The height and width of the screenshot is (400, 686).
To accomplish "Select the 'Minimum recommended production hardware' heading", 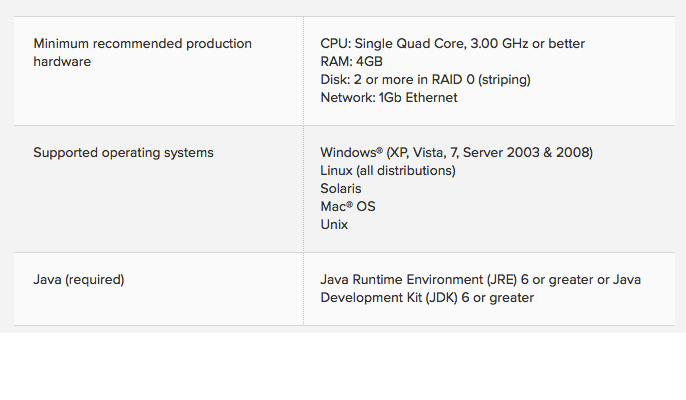I will (143, 53).
